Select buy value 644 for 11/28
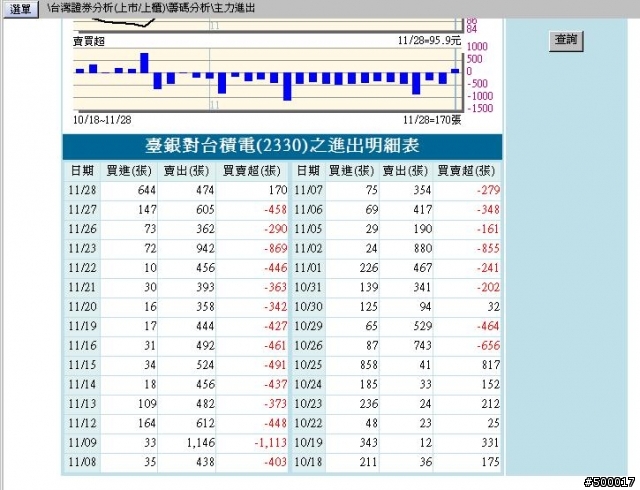Image resolution: width=640 pixels, height=490 pixels. [147, 190]
